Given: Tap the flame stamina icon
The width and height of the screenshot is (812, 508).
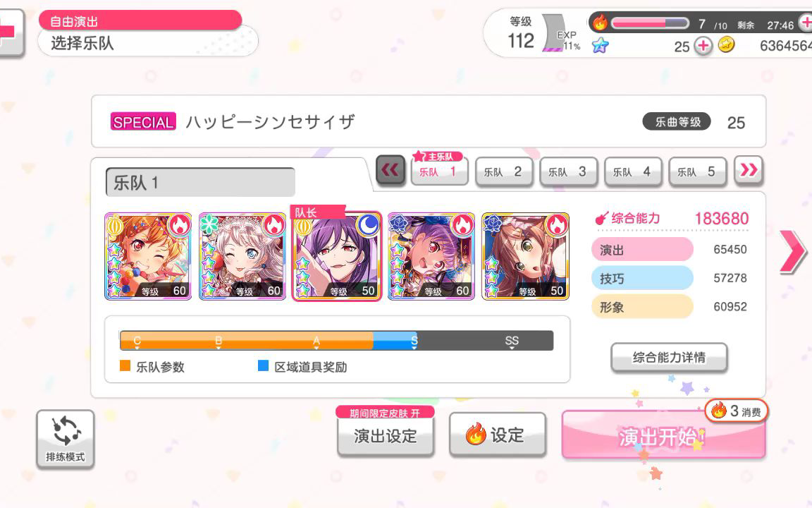Looking at the screenshot, I should (600, 23).
